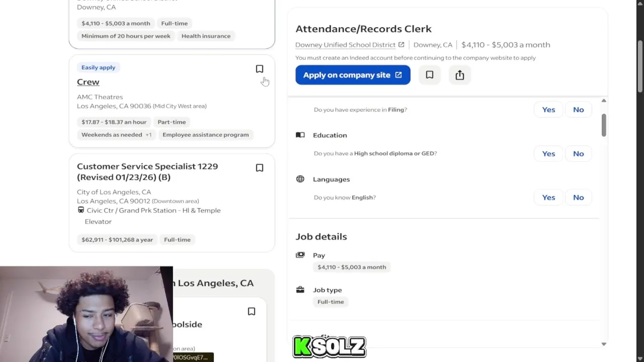The height and width of the screenshot is (362, 644).
Task: Click the job details scroll down arrow
Action: (604, 344)
